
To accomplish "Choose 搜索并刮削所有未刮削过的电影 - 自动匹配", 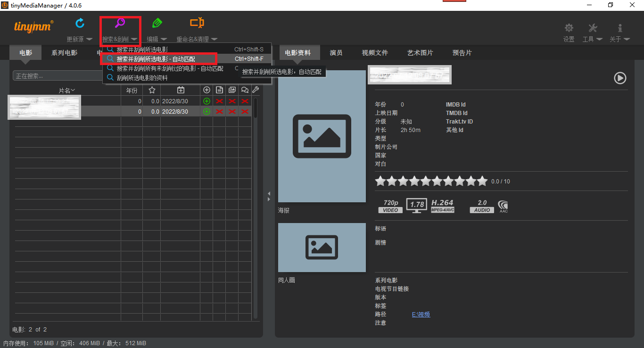I will (x=187, y=68).
